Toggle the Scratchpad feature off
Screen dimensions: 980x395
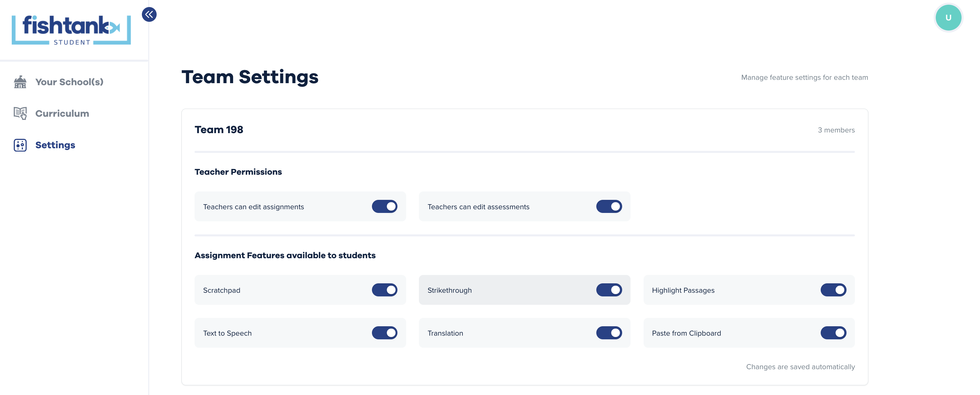coord(384,290)
